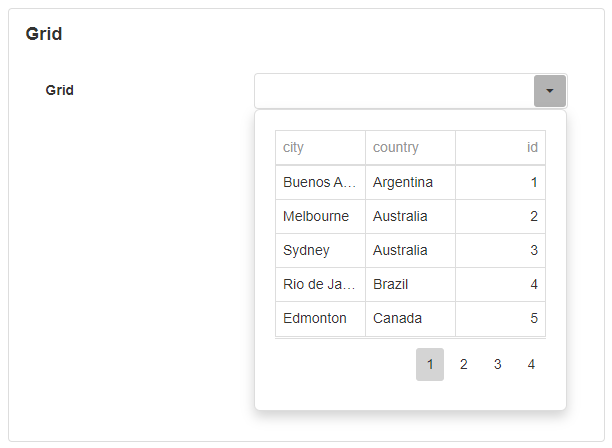Click inside the Grid combo input field
612x448 pixels.
pos(394,91)
